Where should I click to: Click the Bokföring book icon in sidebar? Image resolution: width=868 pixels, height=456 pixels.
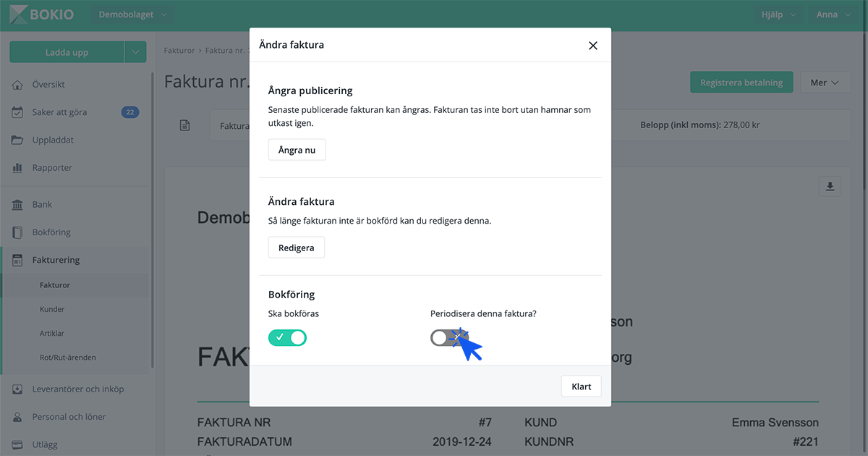point(18,232)
